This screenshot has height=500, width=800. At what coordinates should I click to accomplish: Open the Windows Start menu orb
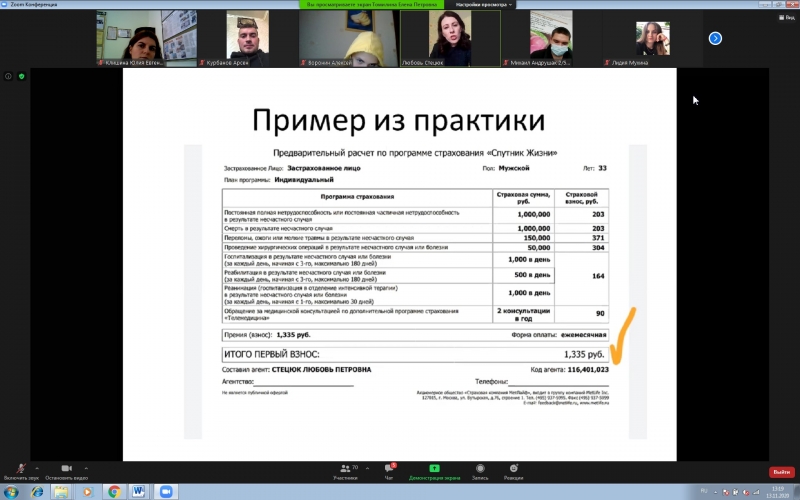tap(11, 492)
